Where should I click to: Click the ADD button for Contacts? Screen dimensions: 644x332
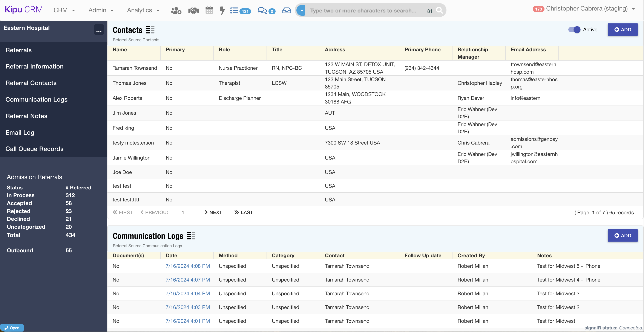tap(623, 30)
